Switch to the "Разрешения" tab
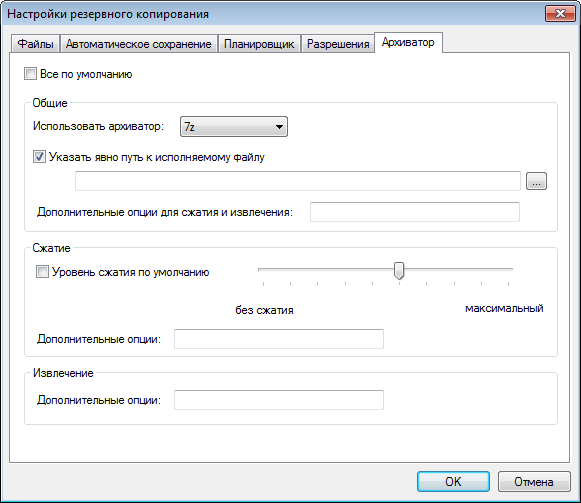This screenshot has height=503, width=581. [x=338, y=44]
